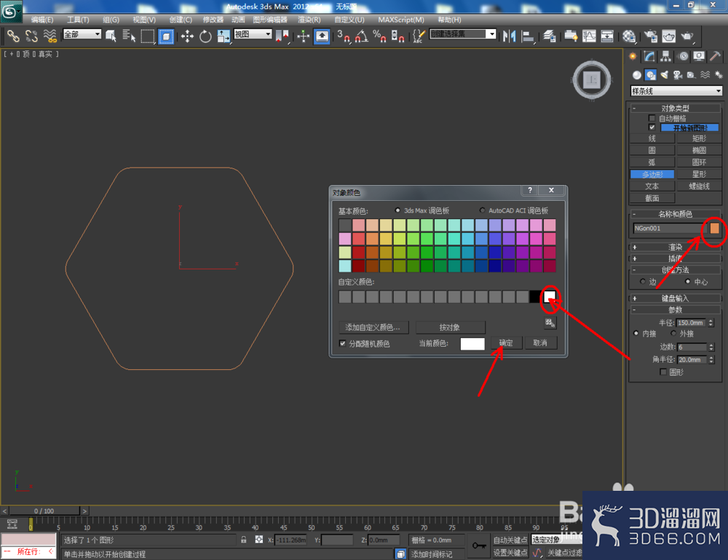The image size is (728, 560).
Task: Click the Rectangle shape button
Action: (x=699, y=138)
